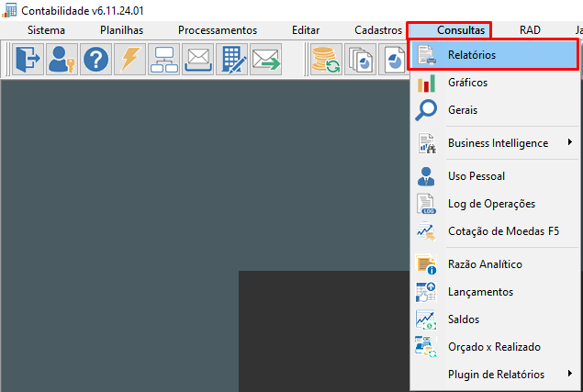Open the organization chart icon
The image size is (583, 392).
[x=164, y=59]
